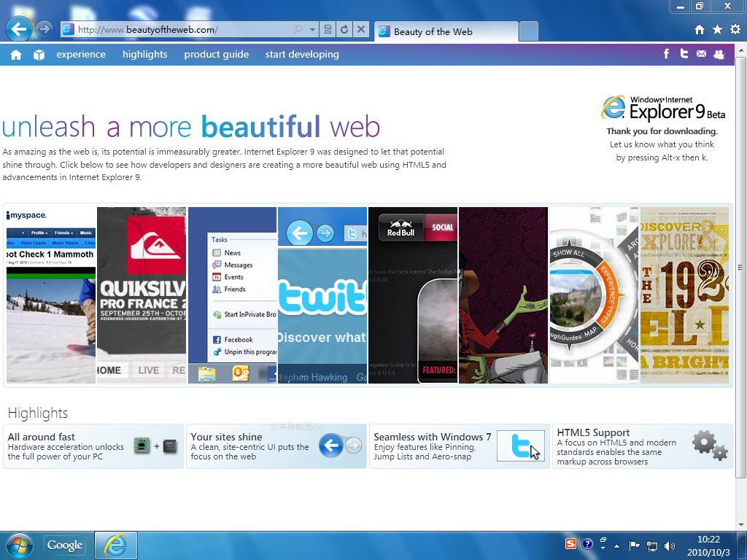The width and height of the screenshot is (747, 560).
Task: Toggle Compatibility View icon in address bar
Action: point(328,29)
